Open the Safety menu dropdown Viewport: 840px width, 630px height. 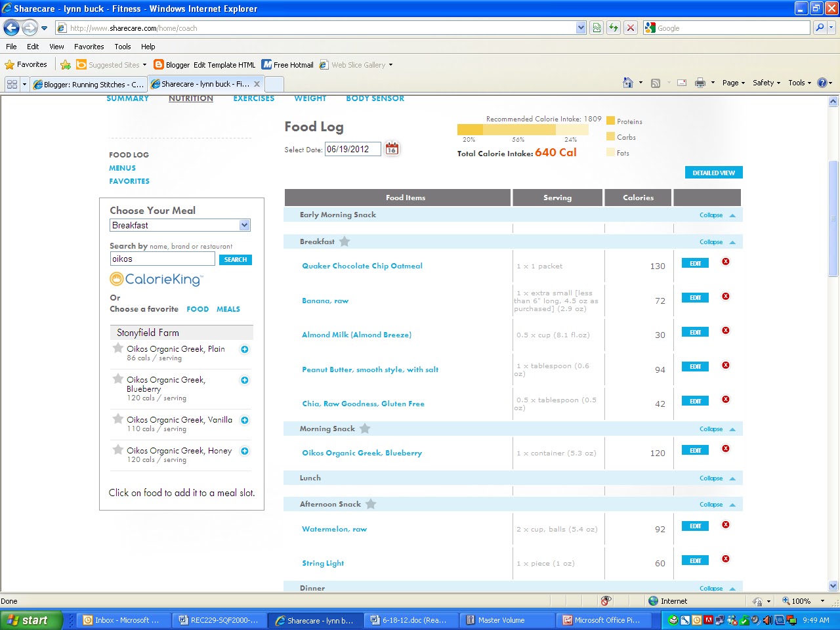766,83
